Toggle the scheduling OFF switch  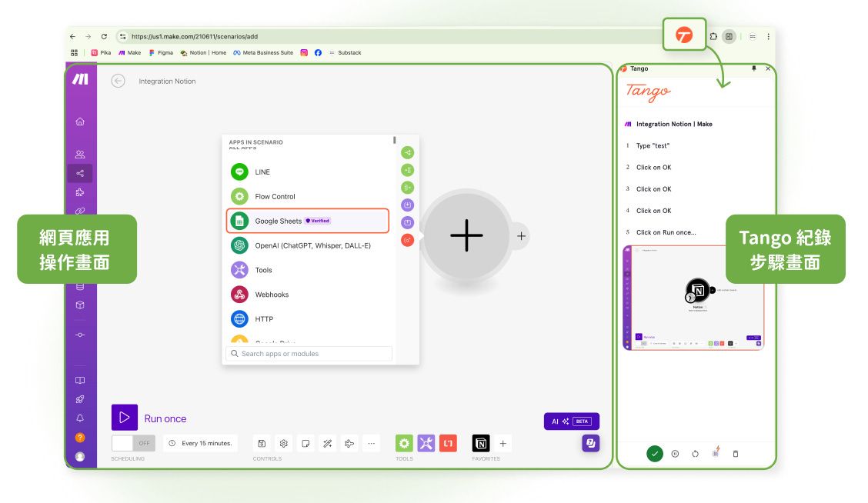click(x=133, y=443)
